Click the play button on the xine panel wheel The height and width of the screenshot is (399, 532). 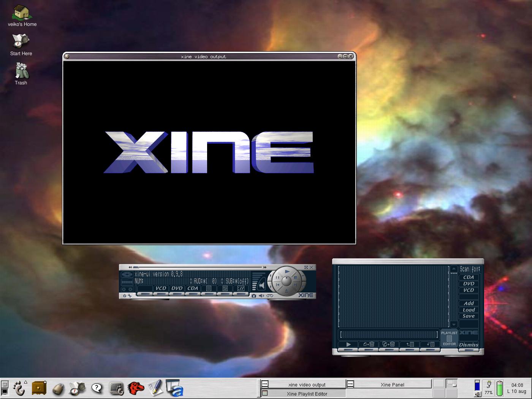[287, 271]
